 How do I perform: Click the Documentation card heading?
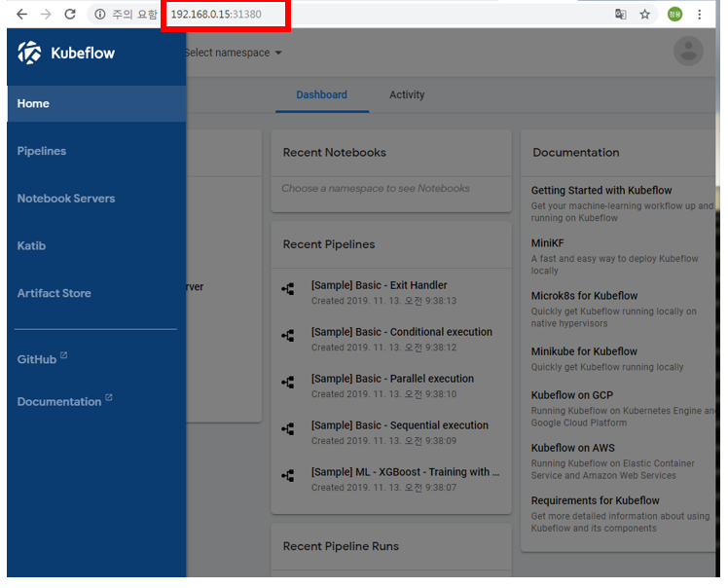576,152
